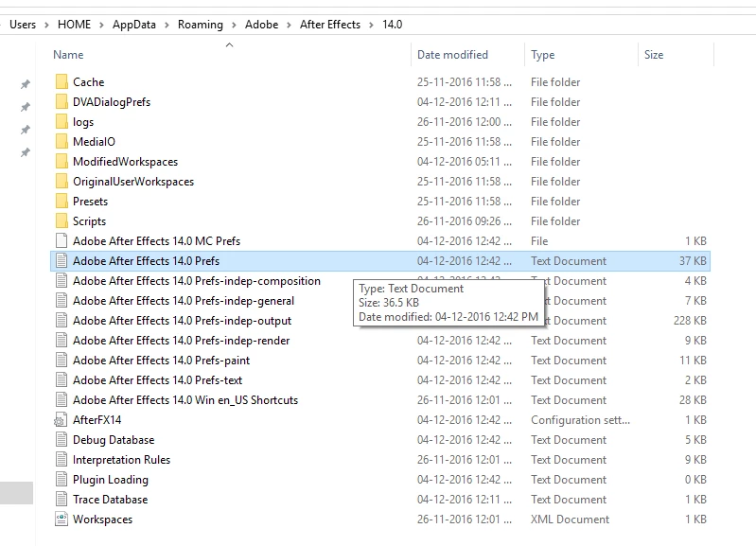Click the Trace Database file icon

tap(62, 500)
